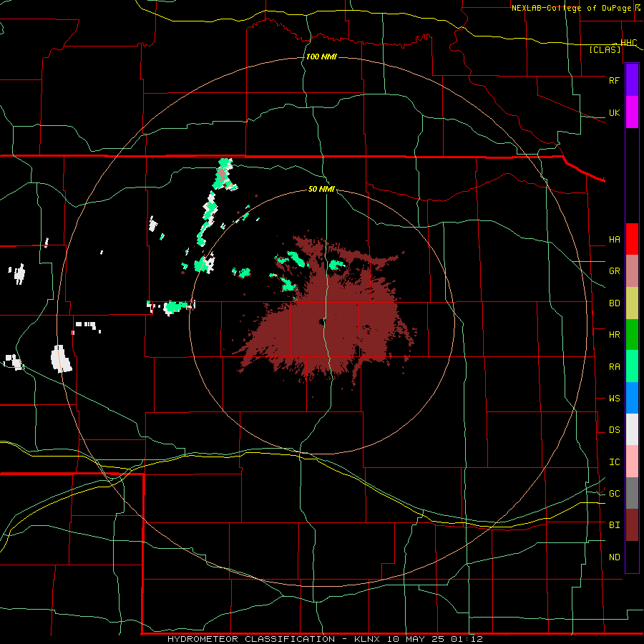
Task: Click the GR legend color swatch
Action: tap(632, 271)
